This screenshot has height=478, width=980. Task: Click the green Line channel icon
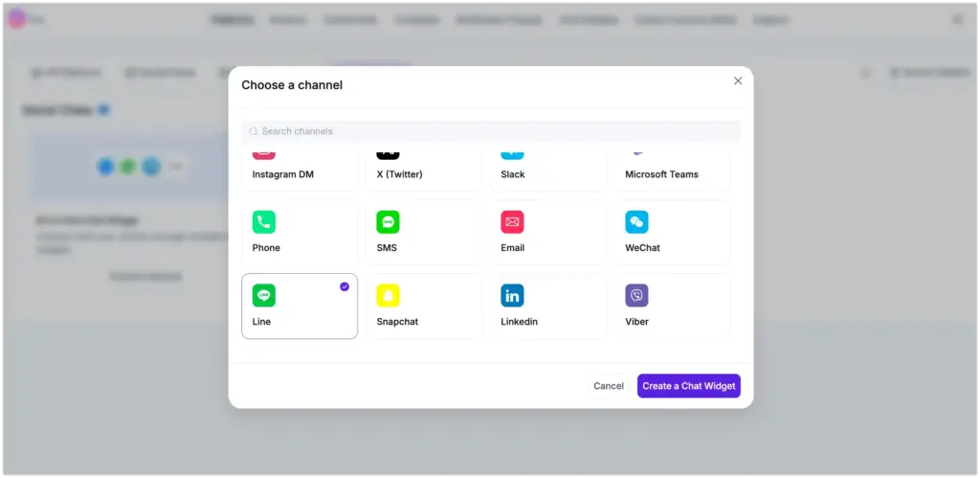click(x=264, y=295)
